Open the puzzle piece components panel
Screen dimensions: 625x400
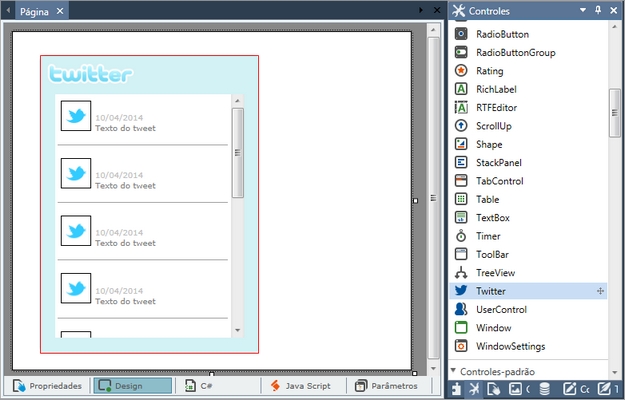coord(456,389)
